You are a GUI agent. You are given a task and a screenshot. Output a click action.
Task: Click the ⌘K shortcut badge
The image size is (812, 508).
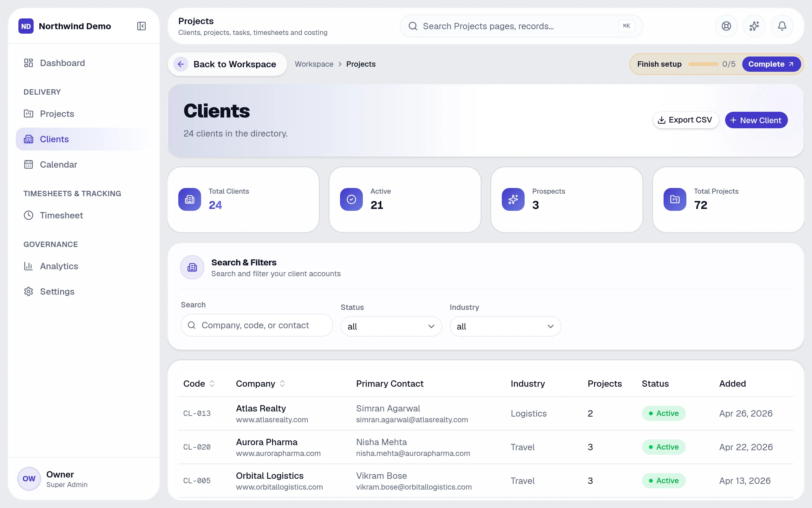(x=626, y=26)
